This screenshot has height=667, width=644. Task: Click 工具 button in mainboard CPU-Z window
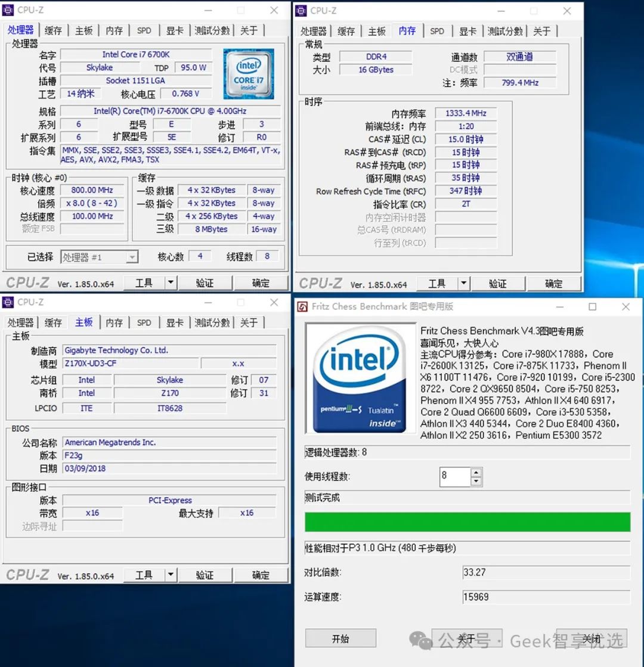144,575
